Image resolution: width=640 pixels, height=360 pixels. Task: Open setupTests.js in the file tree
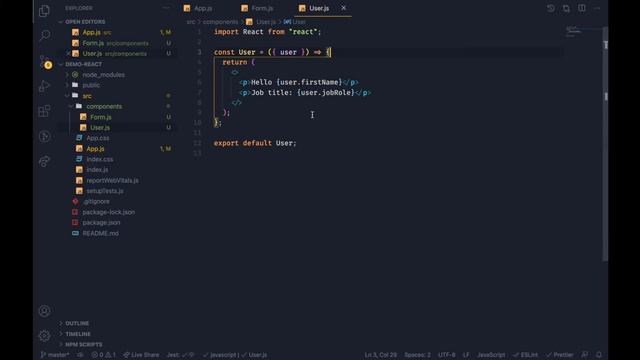(x=104, y=191)
